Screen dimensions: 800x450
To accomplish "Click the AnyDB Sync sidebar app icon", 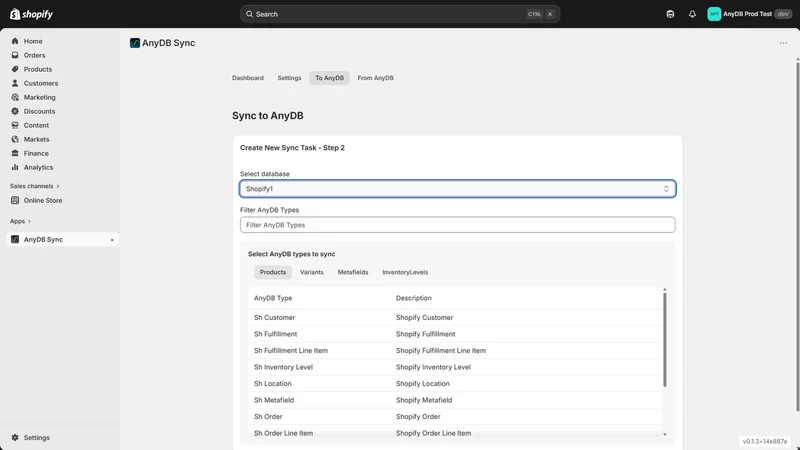I will point(15,239).
